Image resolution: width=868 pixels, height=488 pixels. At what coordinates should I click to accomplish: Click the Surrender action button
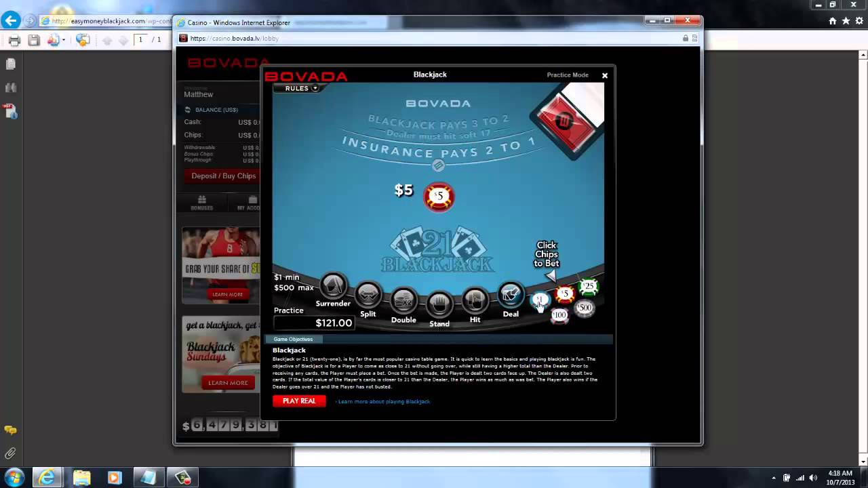tap(333, 285)
